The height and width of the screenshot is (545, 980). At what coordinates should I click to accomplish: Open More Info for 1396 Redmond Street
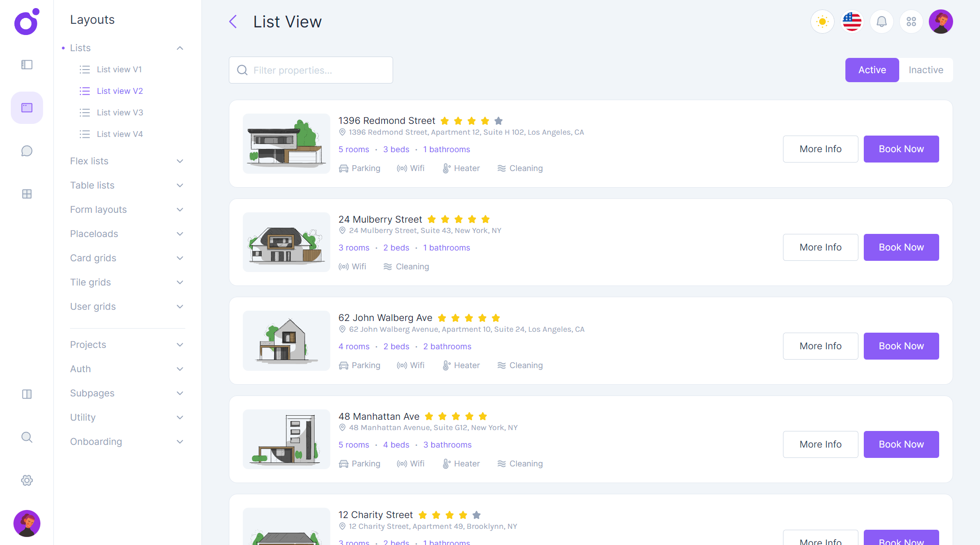820,149
